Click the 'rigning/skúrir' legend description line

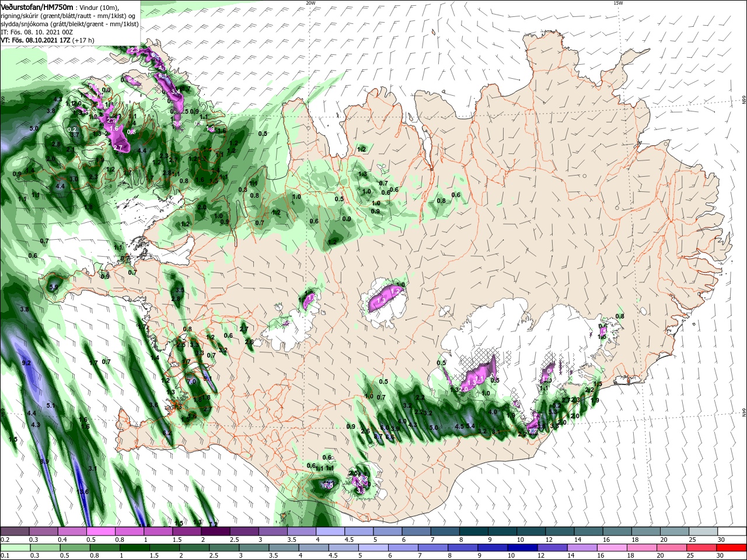(68, 15)
